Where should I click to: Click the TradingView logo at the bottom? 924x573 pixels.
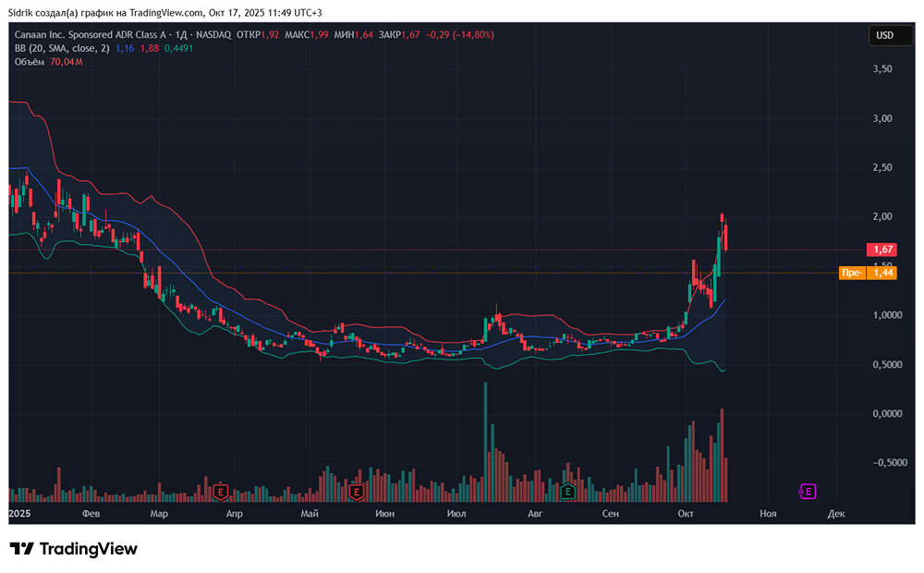click(x=74, y=549)
